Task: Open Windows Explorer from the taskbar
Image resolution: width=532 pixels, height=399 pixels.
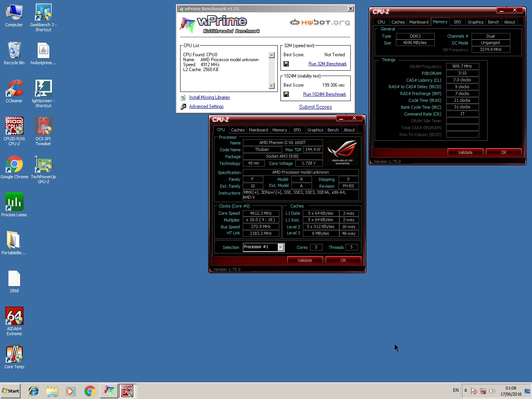Action: tap(52, 391)
